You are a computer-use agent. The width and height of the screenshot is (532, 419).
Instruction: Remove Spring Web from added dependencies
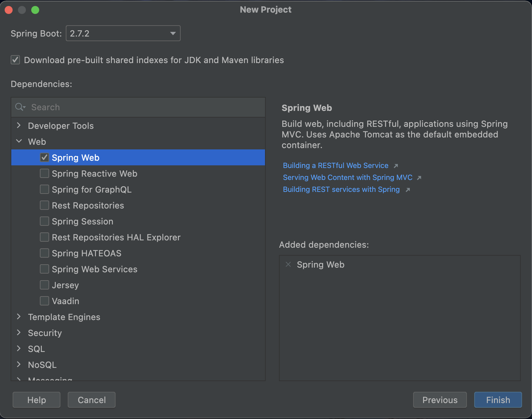(288, 264)
